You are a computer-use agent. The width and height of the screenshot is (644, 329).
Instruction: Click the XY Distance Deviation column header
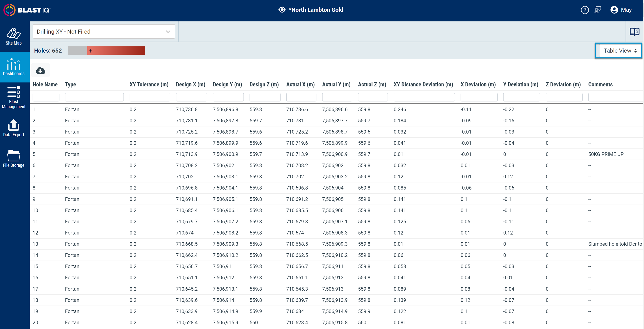(423, 84)
